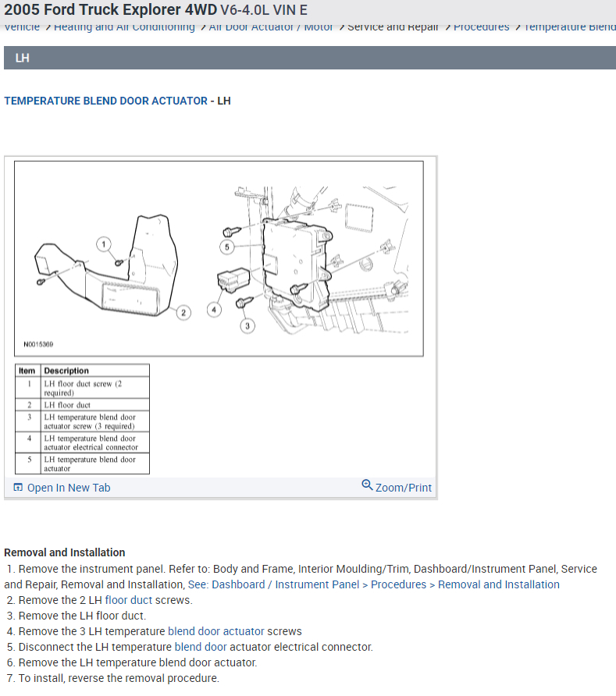
Task: Click diagram callout number 3
Action: [247, 326]
